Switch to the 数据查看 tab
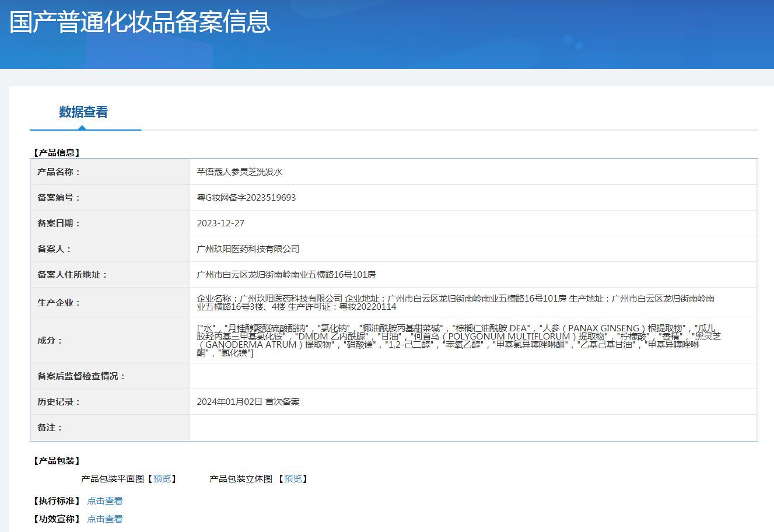The height and width of the screenshot is (532, 774). [83, 112]
